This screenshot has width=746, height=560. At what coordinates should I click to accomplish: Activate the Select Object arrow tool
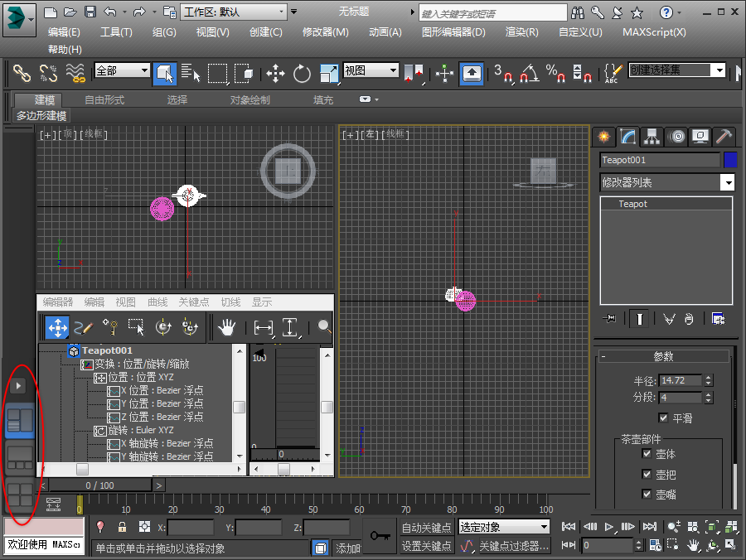pyautogui.click(x=165, y=73)
